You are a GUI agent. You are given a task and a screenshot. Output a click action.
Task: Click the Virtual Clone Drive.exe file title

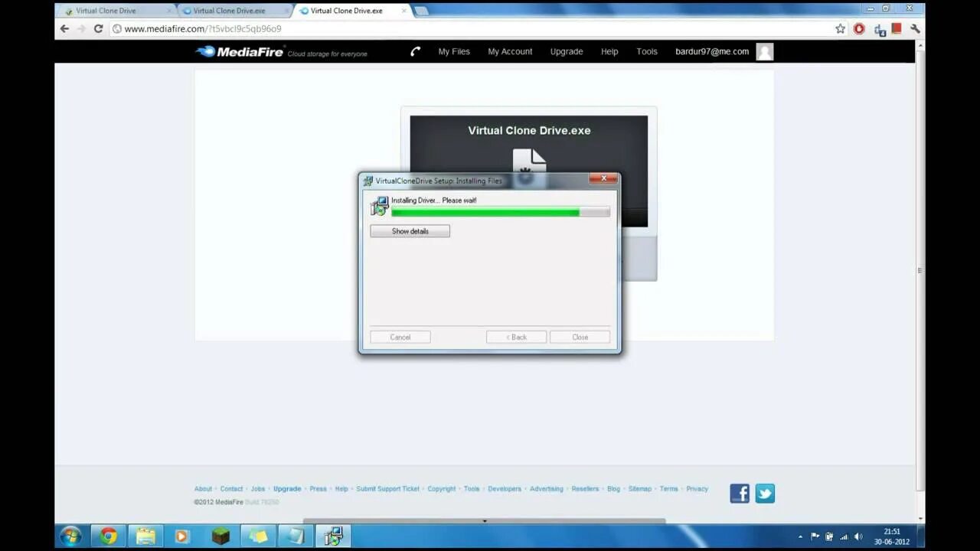point(529,130)
